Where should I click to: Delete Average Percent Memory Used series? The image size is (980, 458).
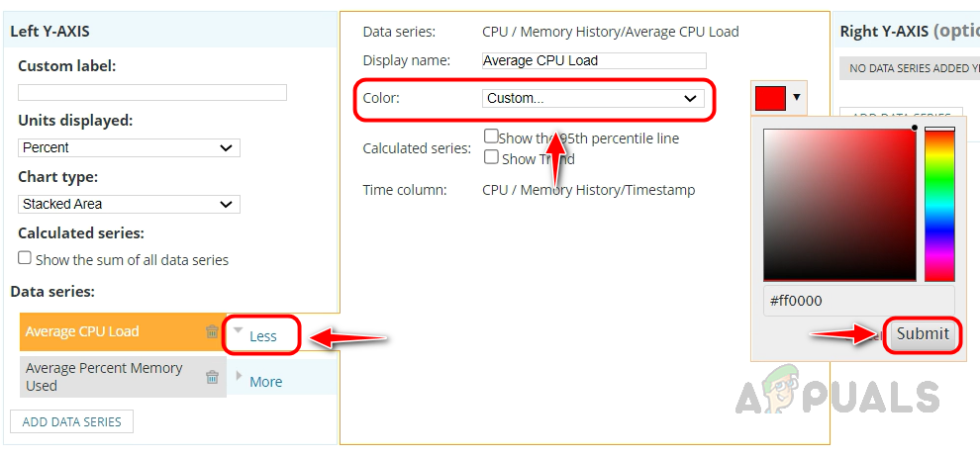click(x=212, y=377)
